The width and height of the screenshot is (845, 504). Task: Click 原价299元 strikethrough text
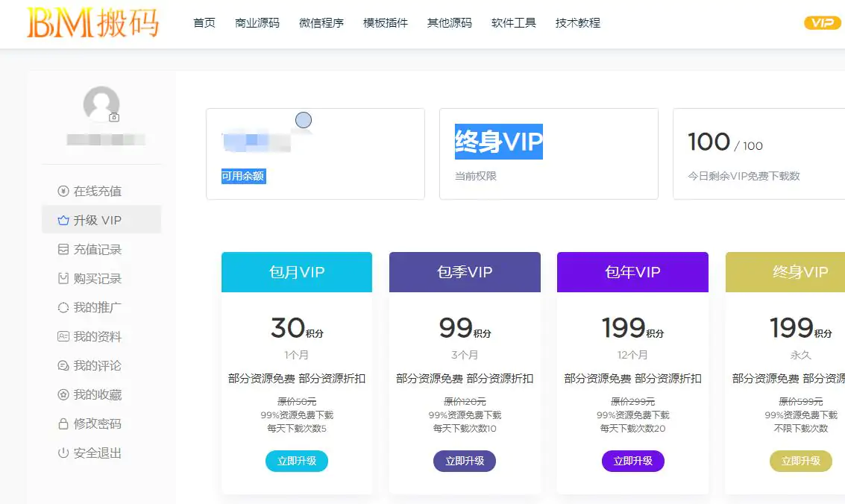click(x=632, y=402)
